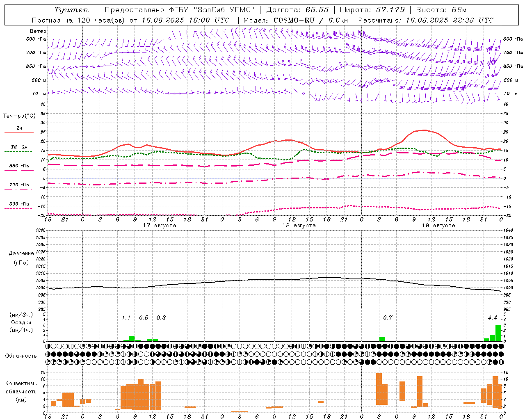Screen dimensions: 525x420
Task: Click the 1.1 precipitation total
Action: (126, 318)
